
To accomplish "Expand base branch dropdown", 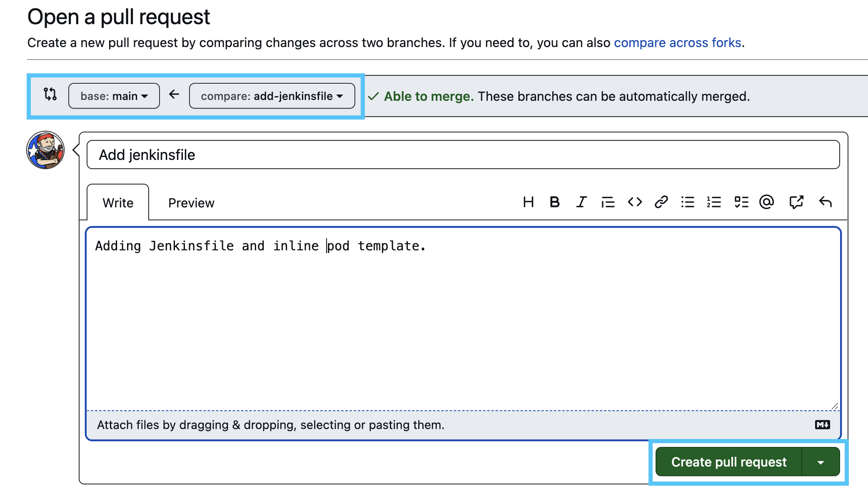I will [x=113, y=96].
